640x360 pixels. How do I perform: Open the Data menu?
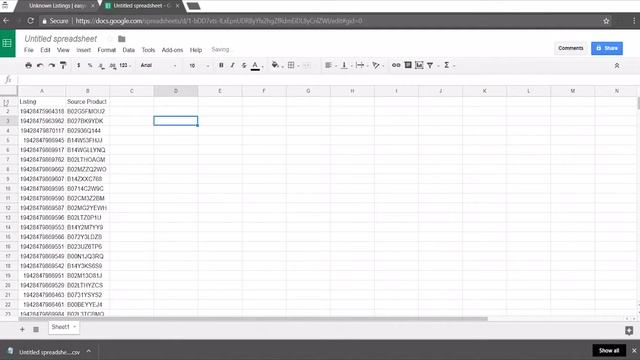pos(129,50)
